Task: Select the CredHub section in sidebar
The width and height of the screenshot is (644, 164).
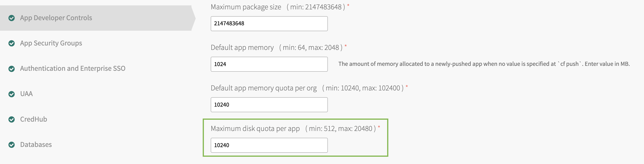Action: pyautogui.click(x=34, y=119)
